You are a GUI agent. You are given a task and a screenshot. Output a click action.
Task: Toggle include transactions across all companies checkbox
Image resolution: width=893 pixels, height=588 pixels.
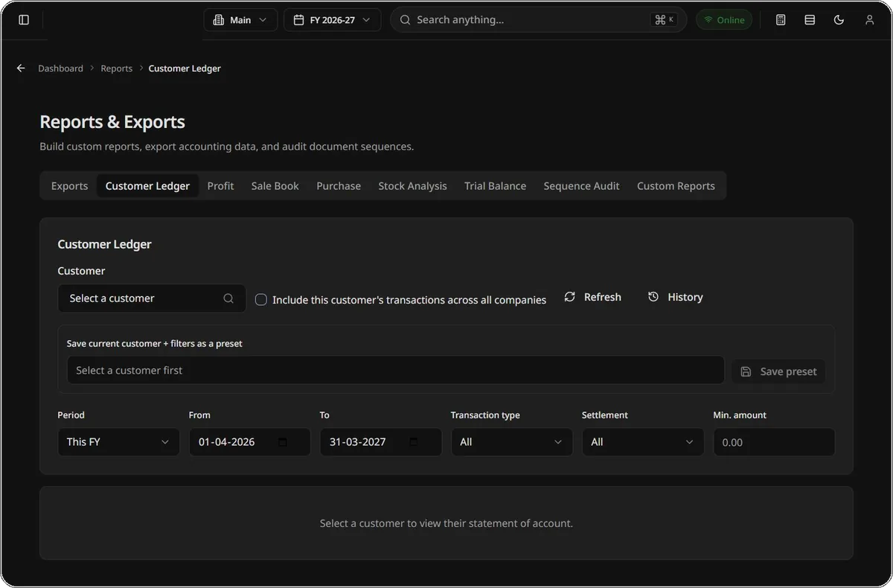click(261, 299)
